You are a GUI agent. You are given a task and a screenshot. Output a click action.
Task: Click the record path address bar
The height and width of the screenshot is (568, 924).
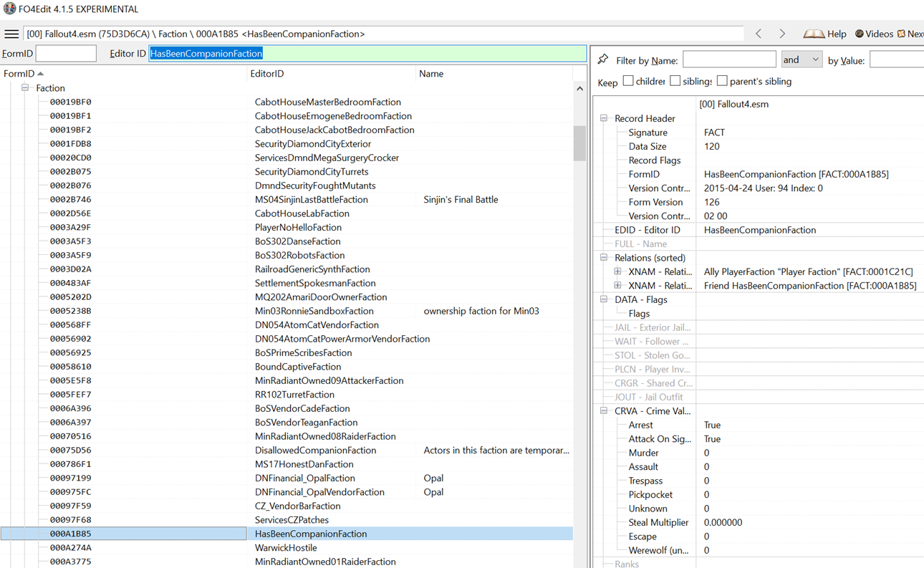click(384, 34)
